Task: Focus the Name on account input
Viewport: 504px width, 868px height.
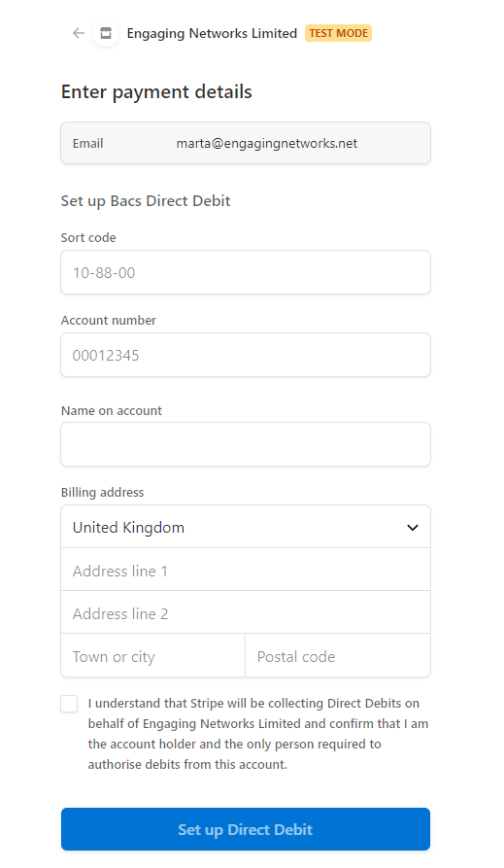Action: click(x=246, y=444)
